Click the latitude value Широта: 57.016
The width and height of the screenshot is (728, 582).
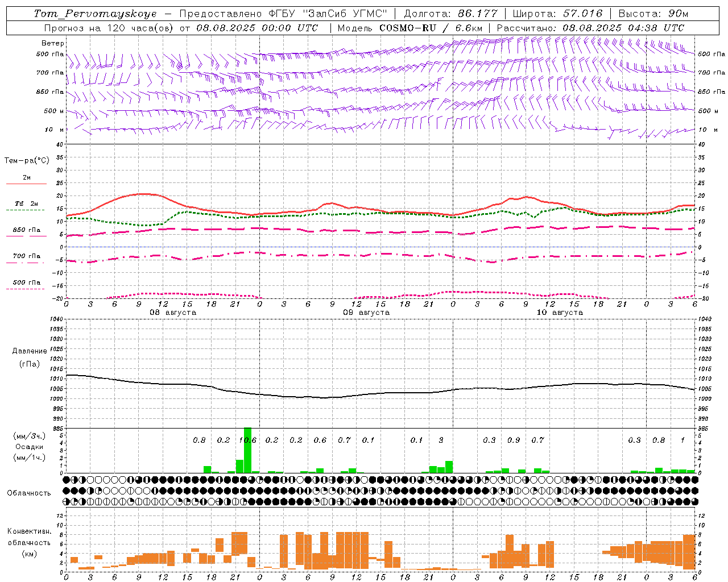tap(558, 14)
